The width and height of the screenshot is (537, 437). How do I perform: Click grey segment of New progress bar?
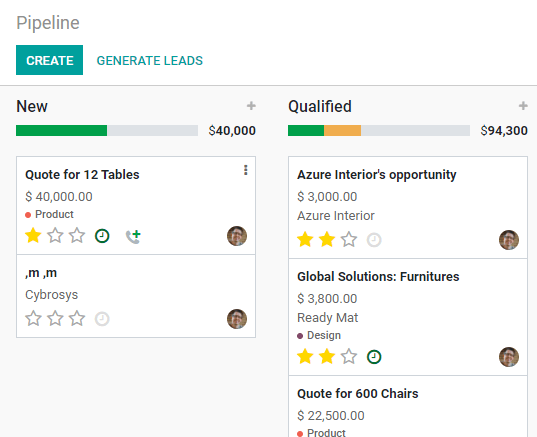152,130
